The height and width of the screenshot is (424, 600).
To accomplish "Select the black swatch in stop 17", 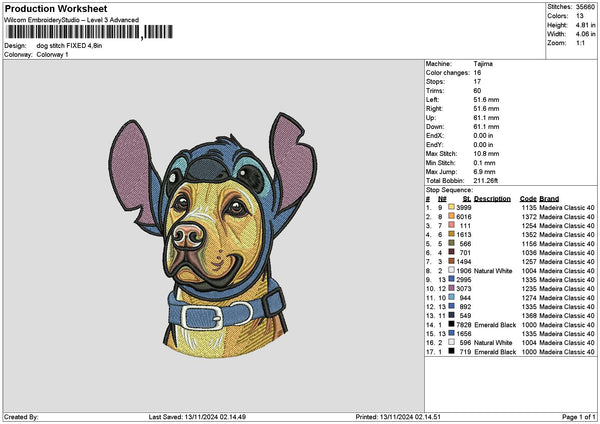I will [x=451, y=351].
